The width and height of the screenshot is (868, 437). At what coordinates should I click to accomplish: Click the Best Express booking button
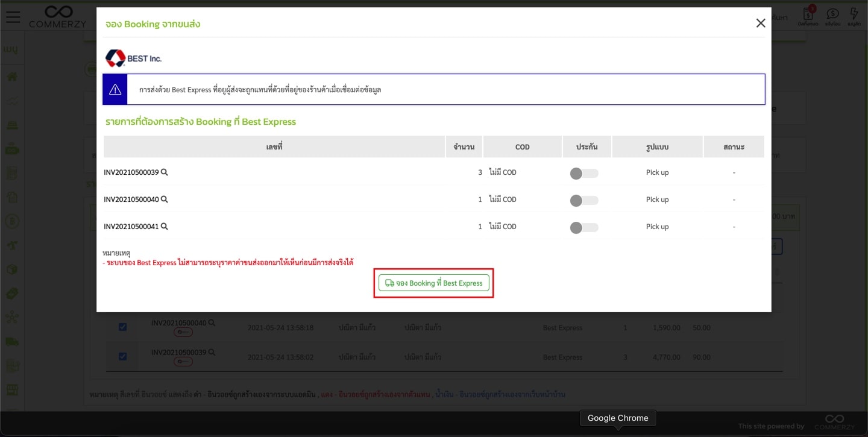tap(433, 283)
